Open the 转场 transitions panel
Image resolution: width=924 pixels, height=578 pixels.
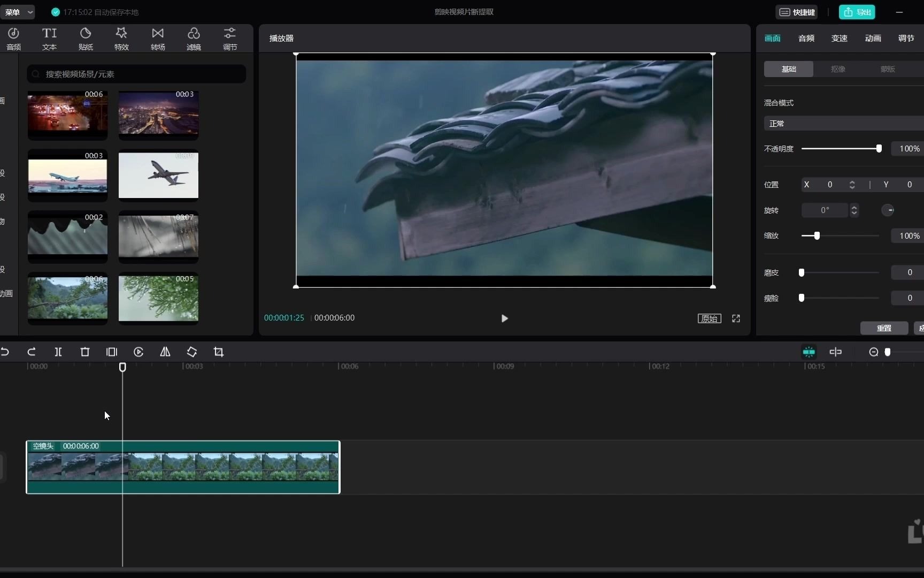pos(158,39)
